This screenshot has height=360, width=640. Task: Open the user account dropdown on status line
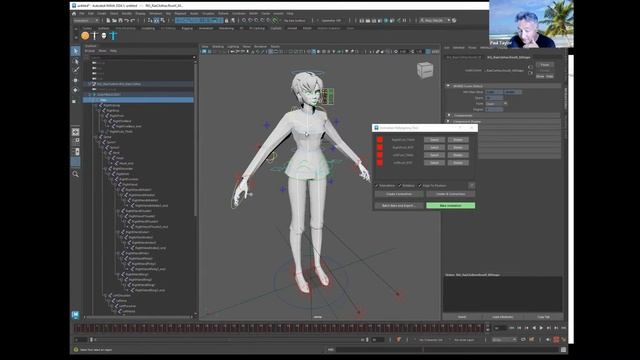(x=435, y=20)
